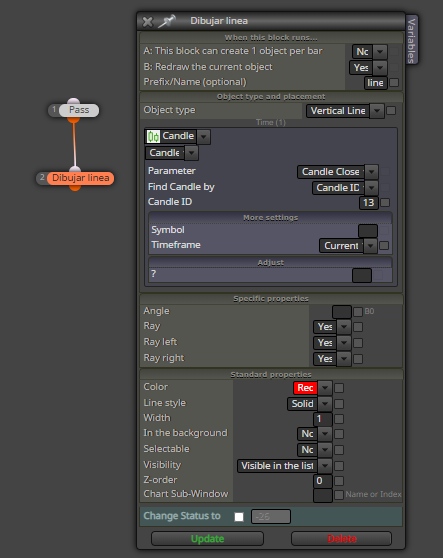443x558 pixels.
Task: Click the Adjust input field
Action: point(362,275)
